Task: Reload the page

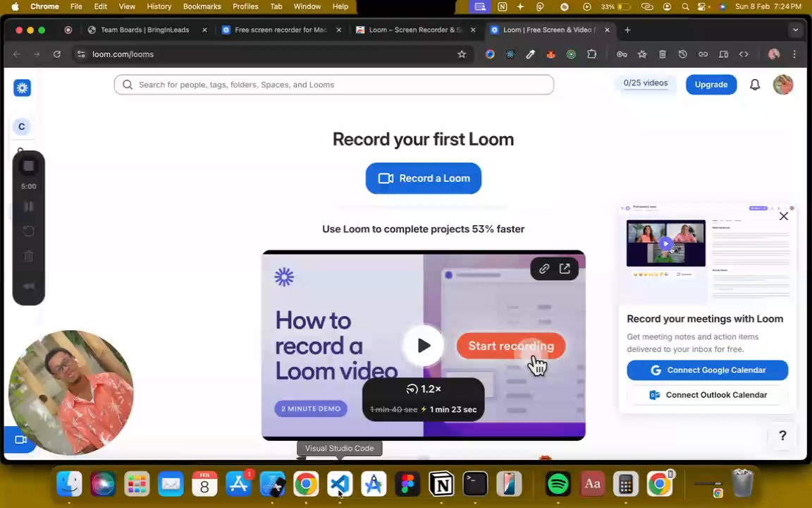Action: [57, 54]
